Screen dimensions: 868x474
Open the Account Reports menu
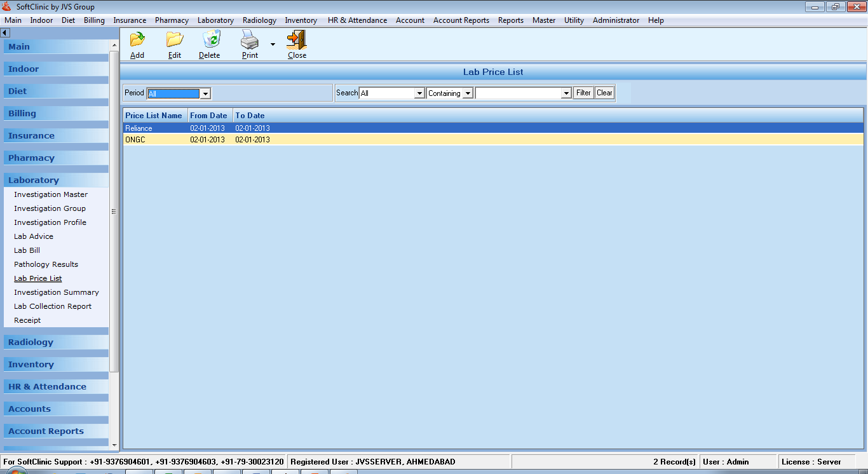461,20
